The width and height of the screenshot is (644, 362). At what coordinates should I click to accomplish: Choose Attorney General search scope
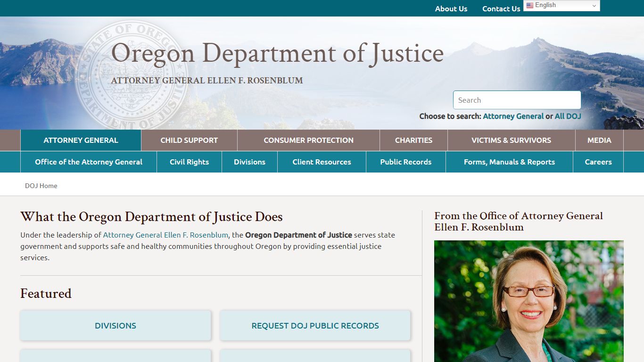[x=513, y=116]
